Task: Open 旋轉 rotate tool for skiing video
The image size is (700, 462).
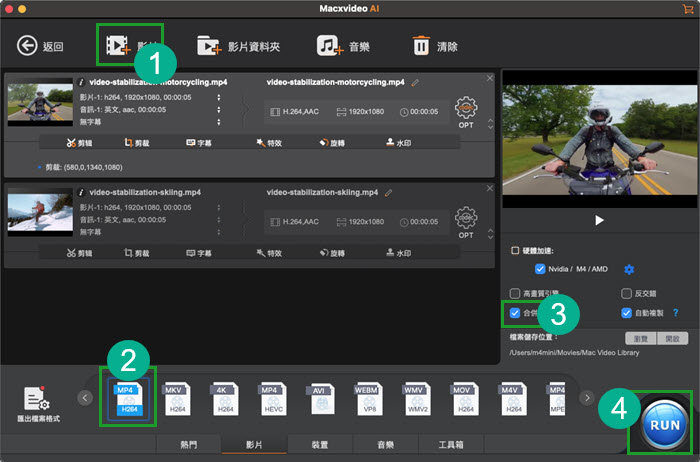Action: (332, 253)
